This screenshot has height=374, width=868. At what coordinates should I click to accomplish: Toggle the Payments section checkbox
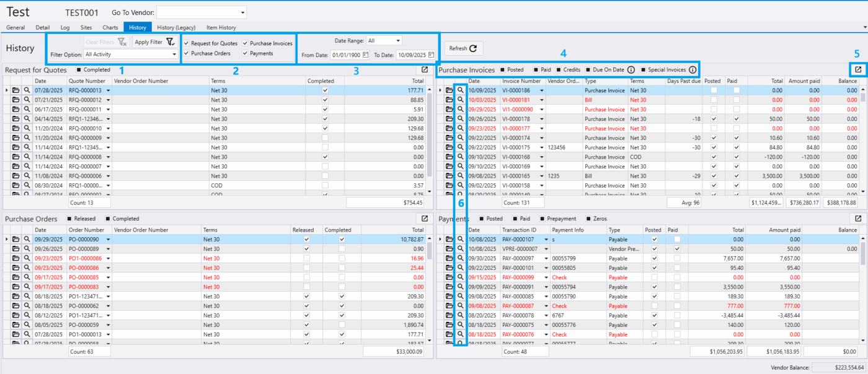click(x=246, y=53)
